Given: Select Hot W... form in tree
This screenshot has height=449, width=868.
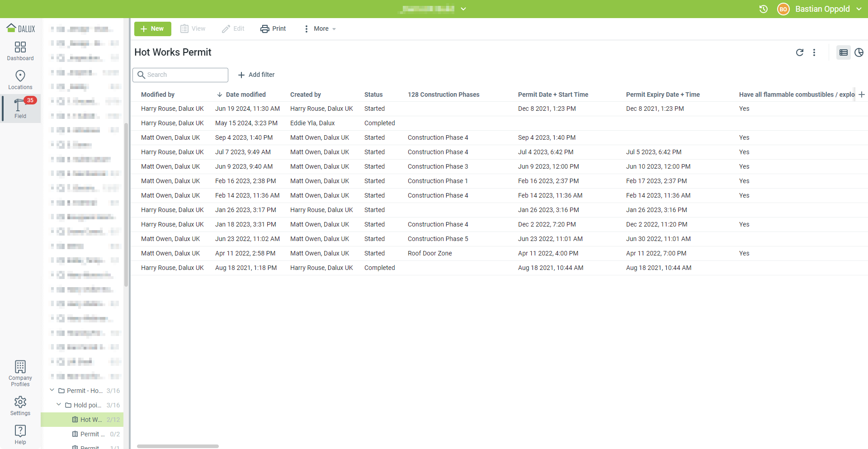Looking at the screenshot, I should point(91,420).
